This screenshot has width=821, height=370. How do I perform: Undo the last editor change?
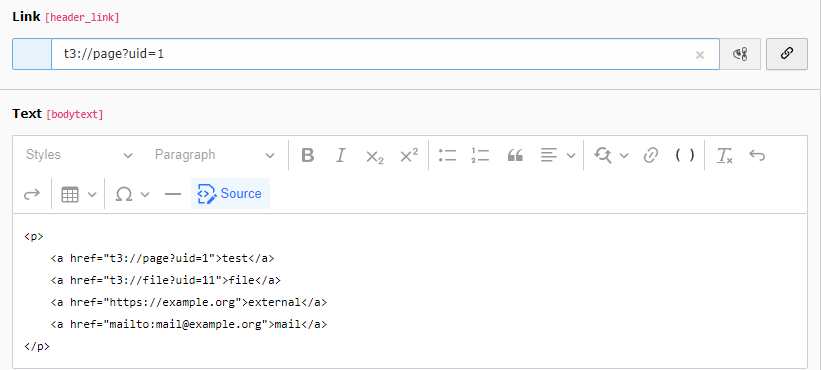pos(757,155)
